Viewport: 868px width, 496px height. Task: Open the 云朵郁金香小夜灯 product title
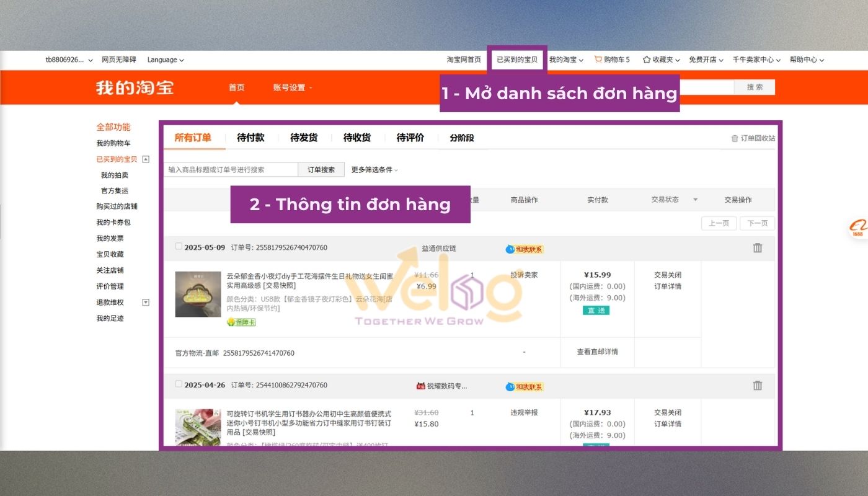tap(309, 280)
